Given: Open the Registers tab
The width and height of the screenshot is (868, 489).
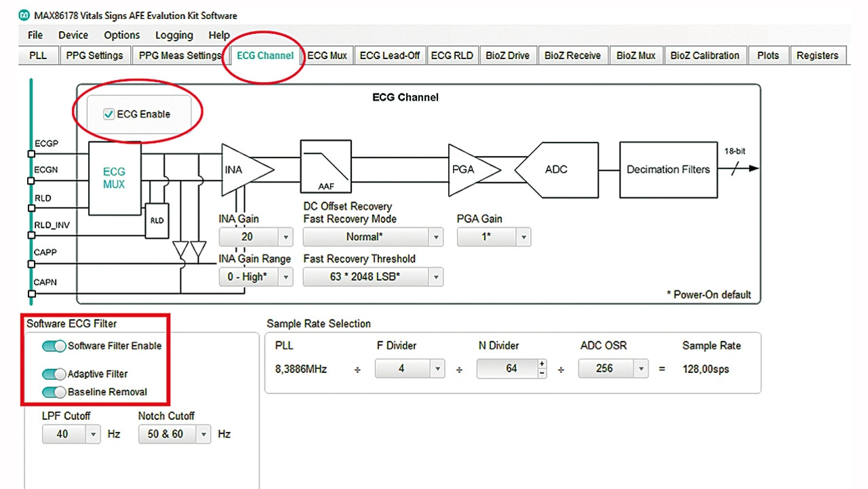Looking at the screenshot, I should coord(817,56).
